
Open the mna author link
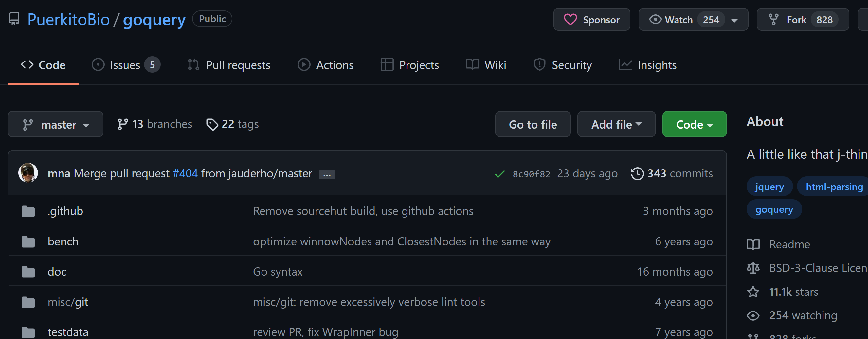click(x=59, y=173)
